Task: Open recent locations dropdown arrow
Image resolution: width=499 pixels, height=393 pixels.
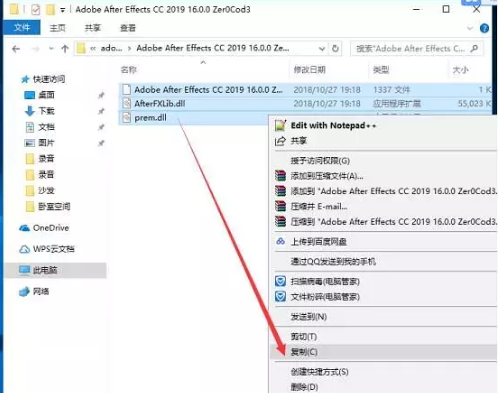Action: (51, 49)
